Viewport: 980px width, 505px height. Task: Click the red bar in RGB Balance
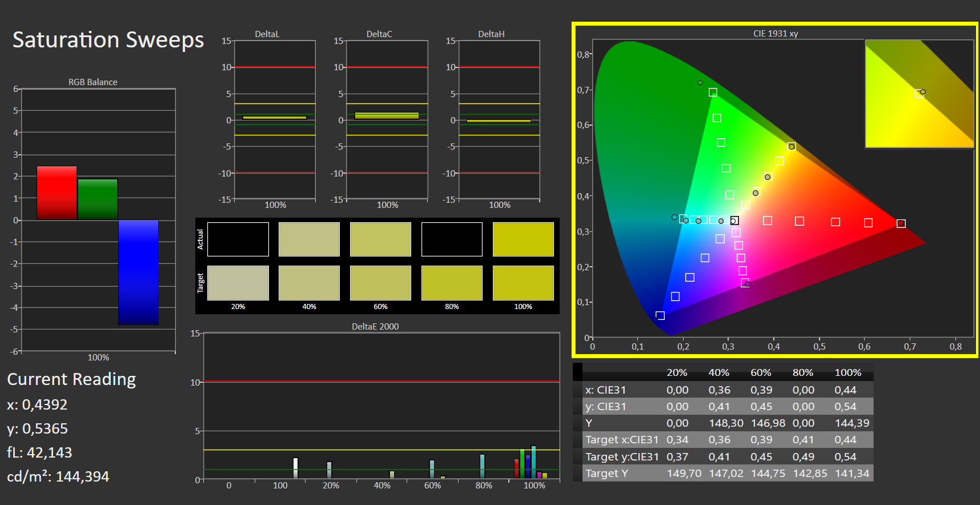(57, 193)
